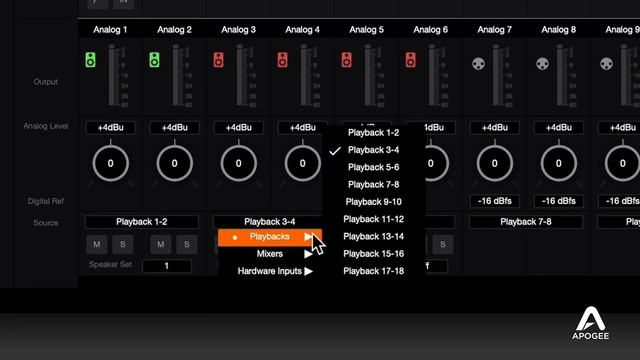Open Playback 7-8 source selector
640x360 pixels.
(526, 222)
